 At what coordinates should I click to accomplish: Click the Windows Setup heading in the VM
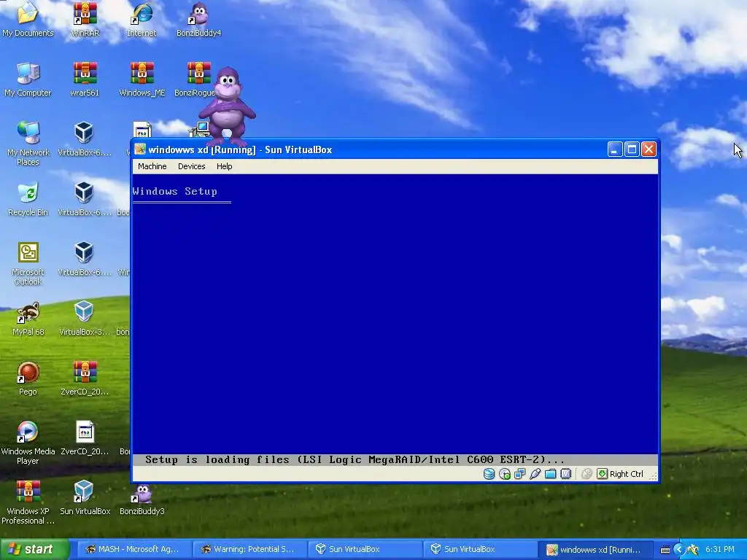pyautogui.click(x=175, y=192)
